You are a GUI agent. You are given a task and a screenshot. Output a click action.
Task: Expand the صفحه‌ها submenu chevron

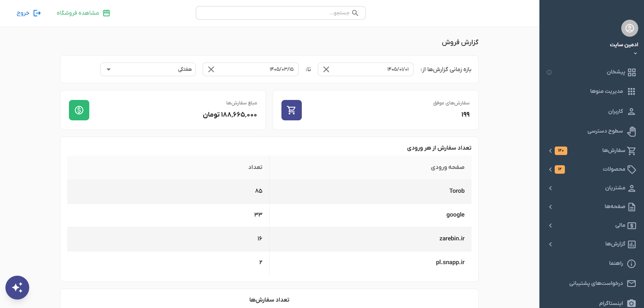point(550,207)
